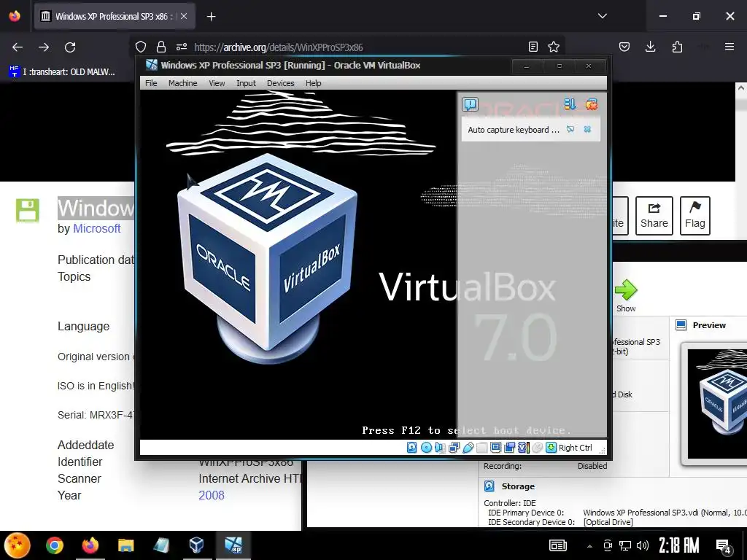Click the delete all notifications icon
Screen dimensions: 747x560
[591, 104]
